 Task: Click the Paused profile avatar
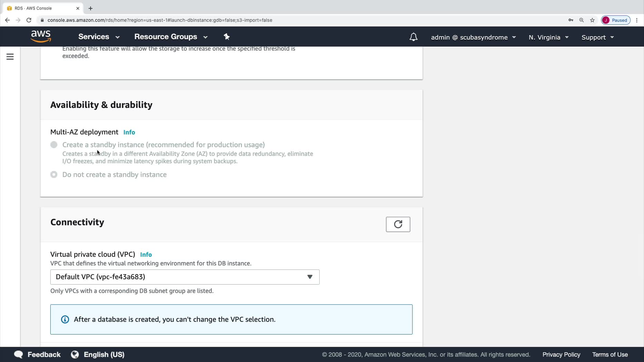coord(616,20)
